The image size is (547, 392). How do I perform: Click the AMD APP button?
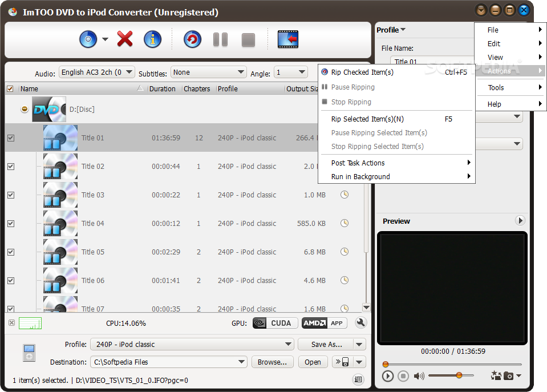pos(325,323)
